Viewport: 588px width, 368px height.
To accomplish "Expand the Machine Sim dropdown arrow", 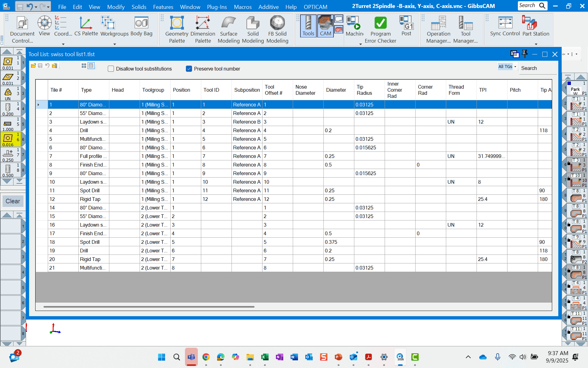I will [360, 44].
